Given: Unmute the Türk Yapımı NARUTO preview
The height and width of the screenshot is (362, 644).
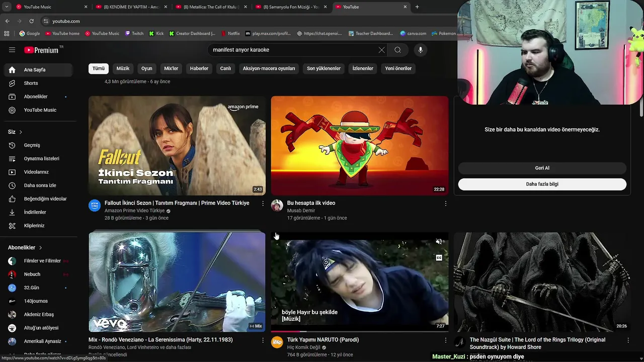Looking at the screenshot, I should pos(439,242).
